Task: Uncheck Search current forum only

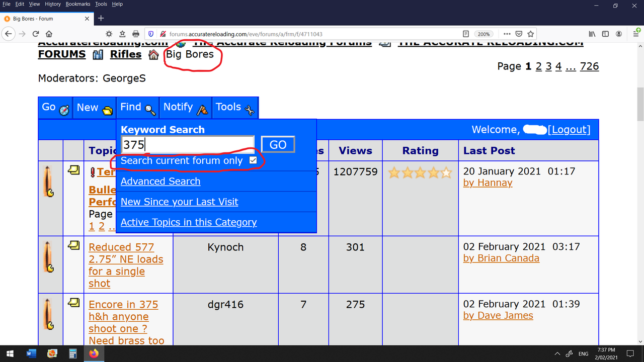Action: tap(253, 160)
